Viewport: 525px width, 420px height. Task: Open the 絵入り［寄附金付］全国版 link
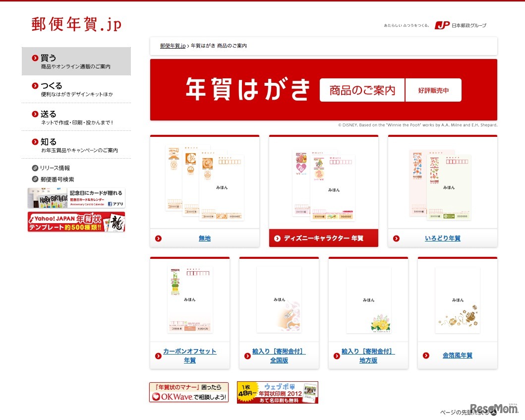279,355
